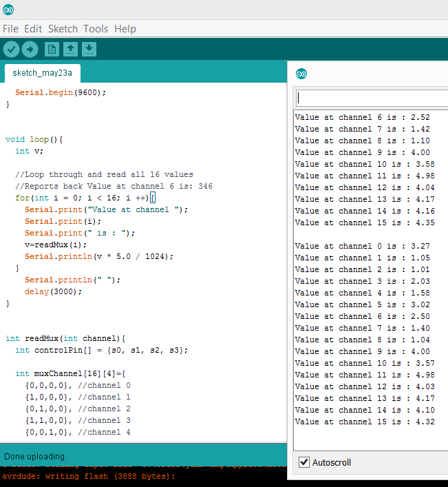
Task: Click the 'delay(3000);' code line
Action: click(54, 291)
